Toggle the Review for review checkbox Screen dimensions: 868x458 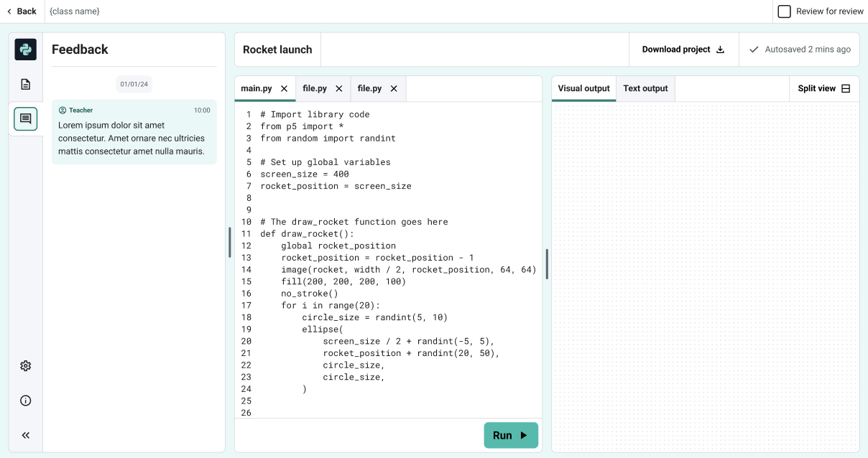click(x=784, y=11)
